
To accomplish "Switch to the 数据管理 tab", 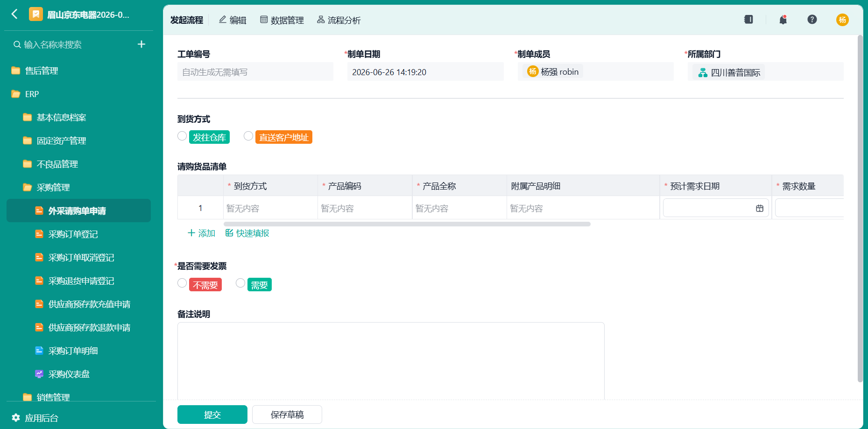I will pos(282,20).
